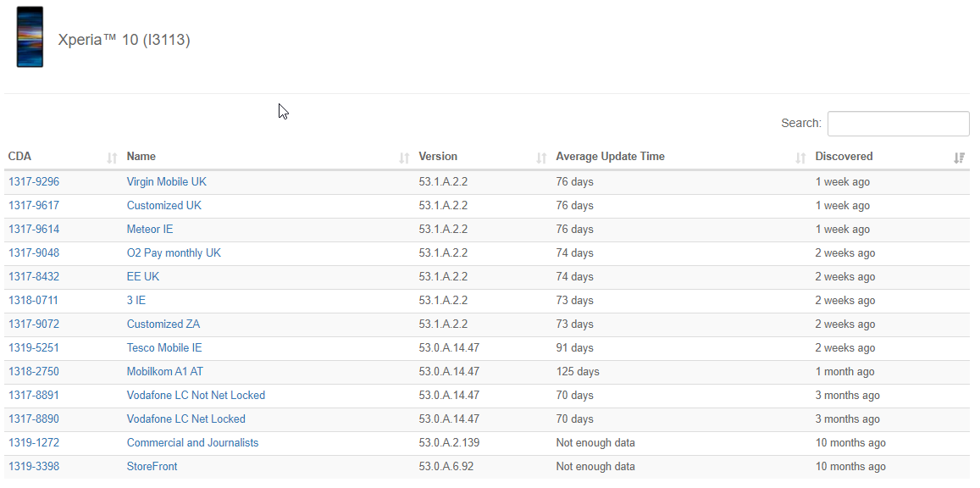The height and width of the screenshot is (488, 980).
Task: Click the Name column header text
Action: 141,157
